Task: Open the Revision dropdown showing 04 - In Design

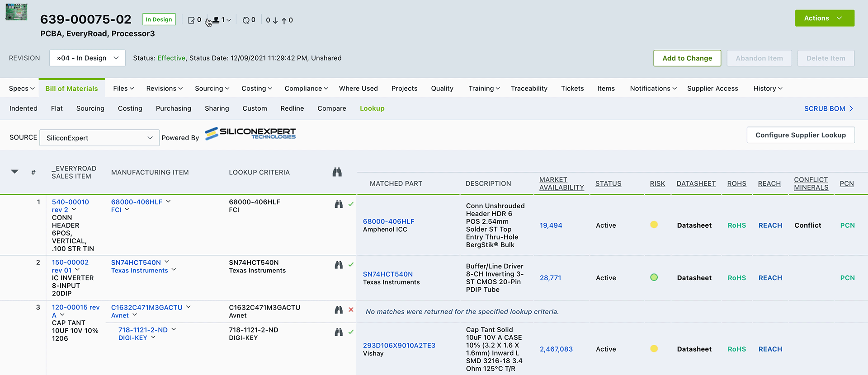Action: 87,58
